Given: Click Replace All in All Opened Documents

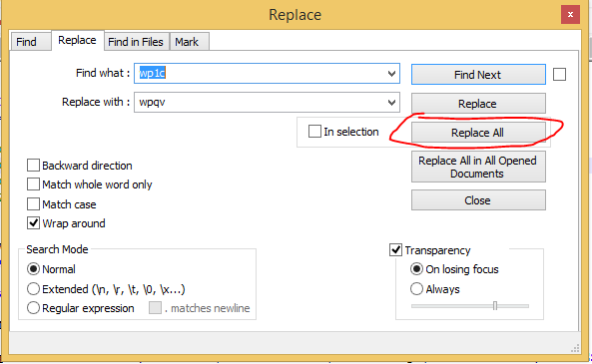Looking at the screenshot, I should (x=478, y=167).
